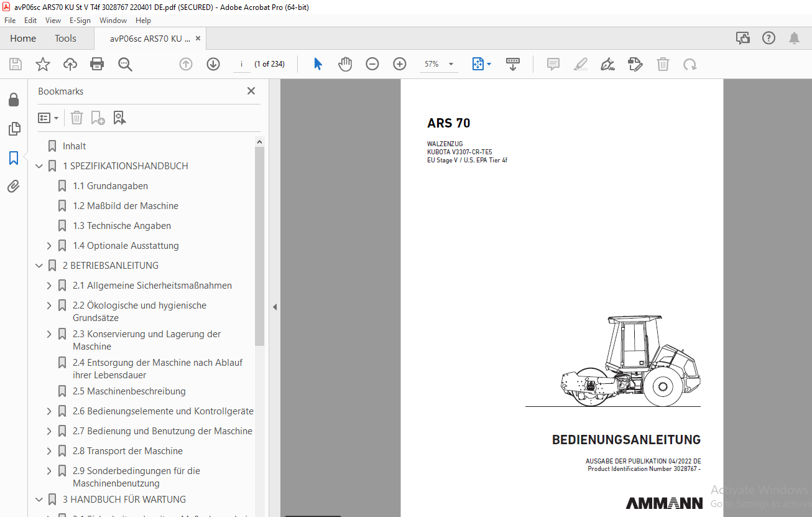Open 1.1 Grundangaben bookmark
Image resolution: width=812 pixels, height=517 pixels.
[x=110, y=186]
